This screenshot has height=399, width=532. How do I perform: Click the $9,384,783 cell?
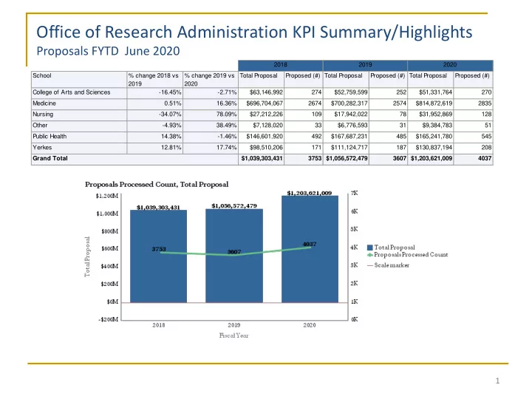431,126
